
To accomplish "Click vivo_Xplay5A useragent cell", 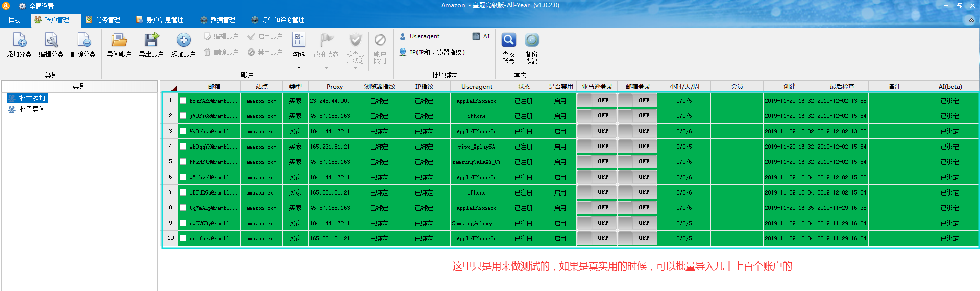I will coord(477,147).
